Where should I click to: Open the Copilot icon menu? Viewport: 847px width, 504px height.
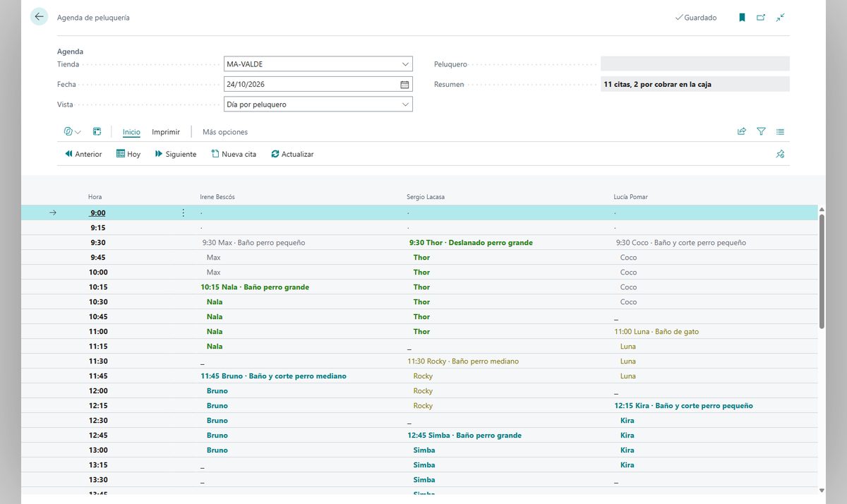click(72, 131)
